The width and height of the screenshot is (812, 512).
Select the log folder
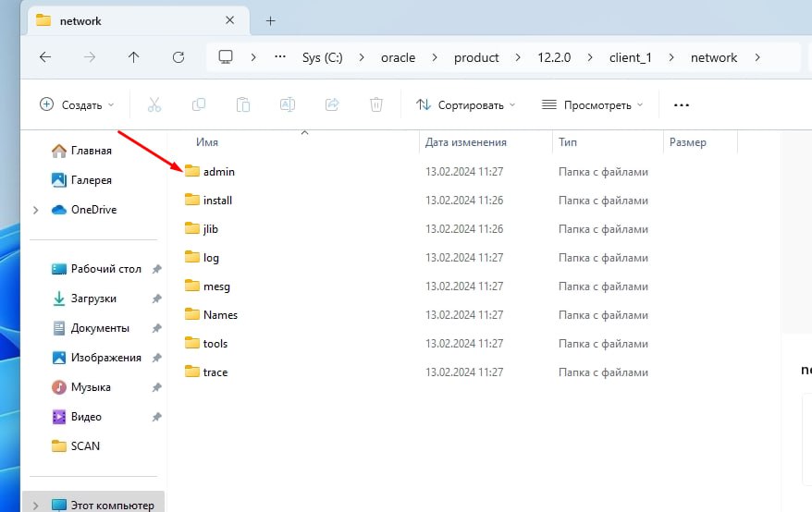pyautogui.click(x=202, y=257)
